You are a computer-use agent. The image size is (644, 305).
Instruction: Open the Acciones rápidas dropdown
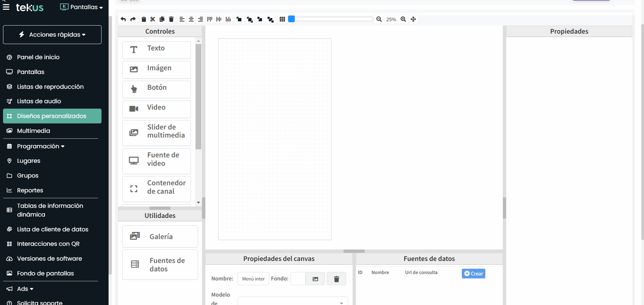(52, 35)
